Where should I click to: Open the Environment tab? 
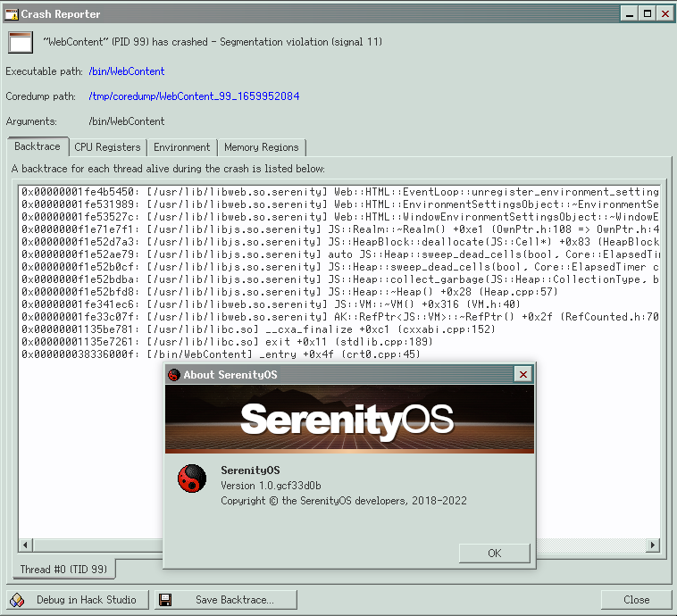[182, 147]
